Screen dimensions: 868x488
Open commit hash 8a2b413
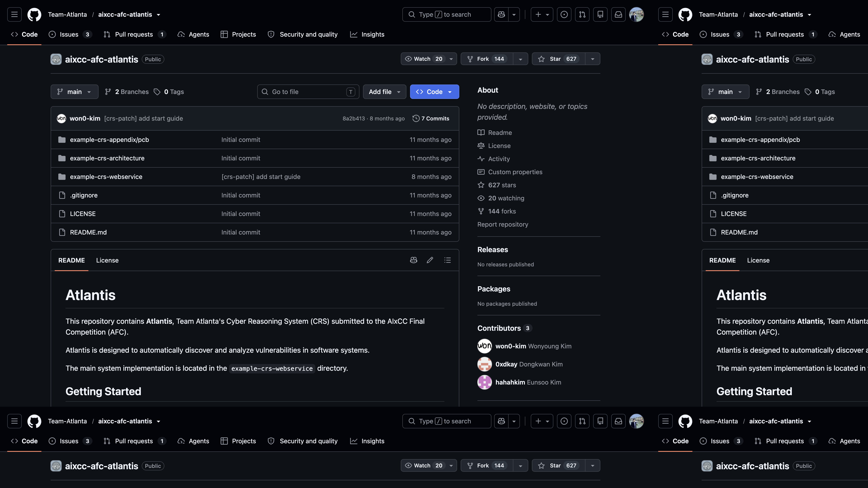pos(354,119)
